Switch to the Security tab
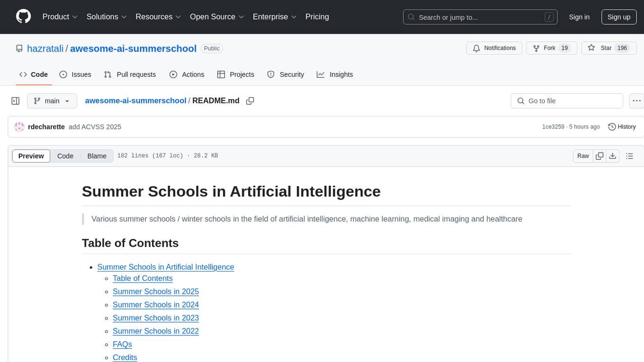This screenshot has width=644, height=362. 286,74
